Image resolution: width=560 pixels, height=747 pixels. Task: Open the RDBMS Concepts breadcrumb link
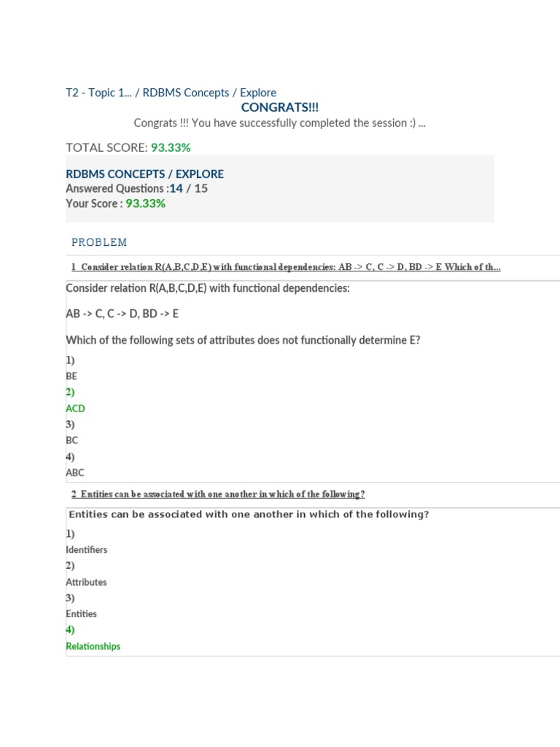pyautogui.click(x=184, y=93)
